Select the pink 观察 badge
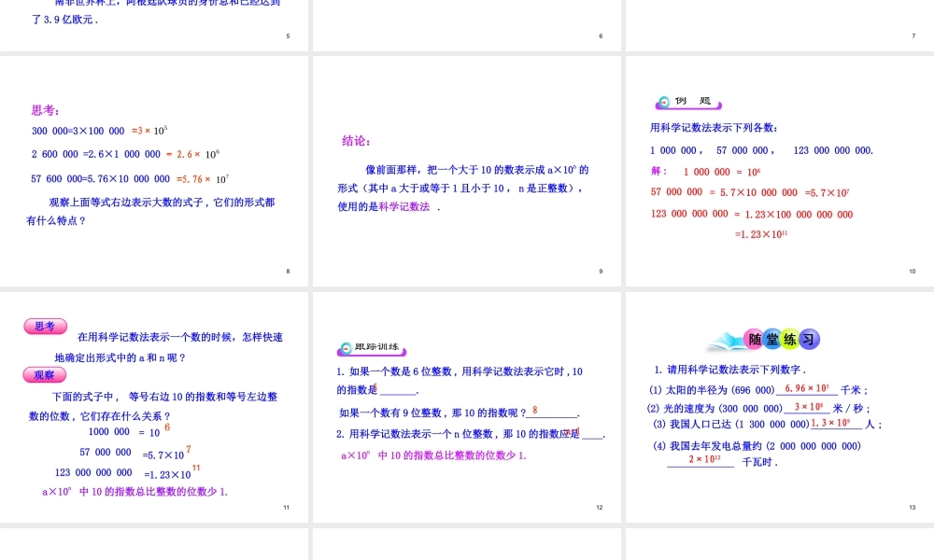The image size is (934, 560). (44, 374)
